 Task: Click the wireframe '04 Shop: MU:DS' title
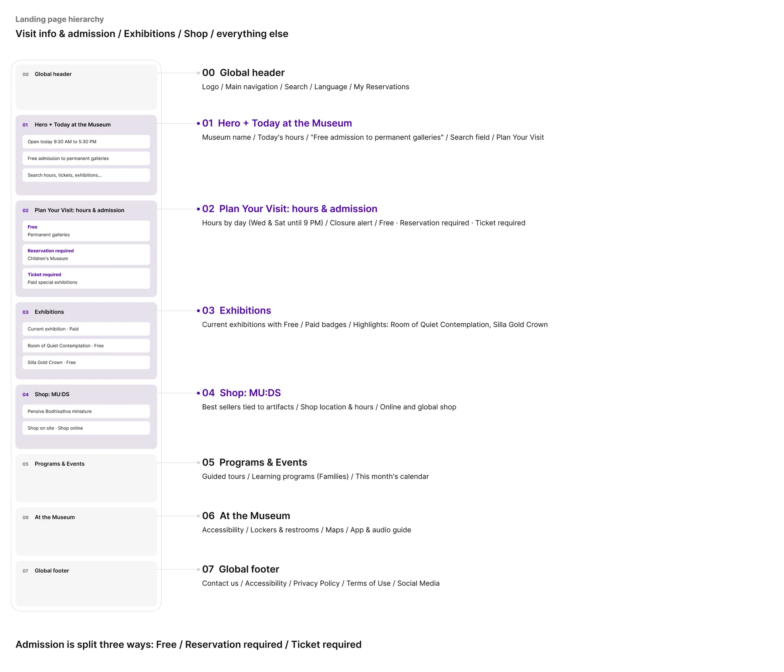click(46, 394)
